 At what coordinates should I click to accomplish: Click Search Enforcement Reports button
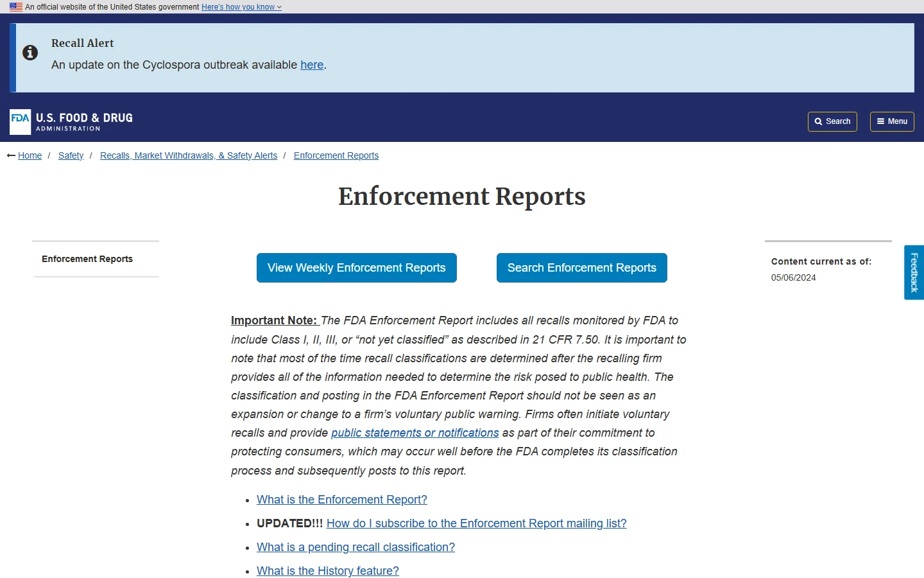(x=582, y=268)
